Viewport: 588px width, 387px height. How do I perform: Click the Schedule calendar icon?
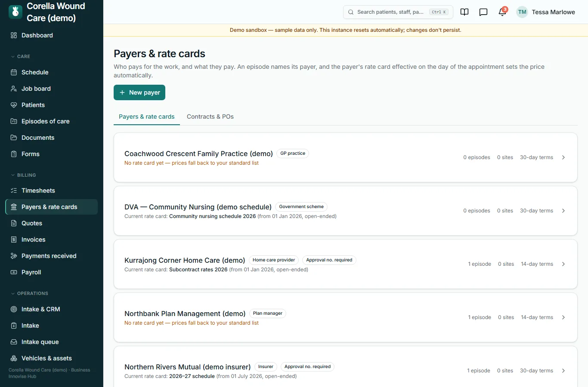(14, 72)
